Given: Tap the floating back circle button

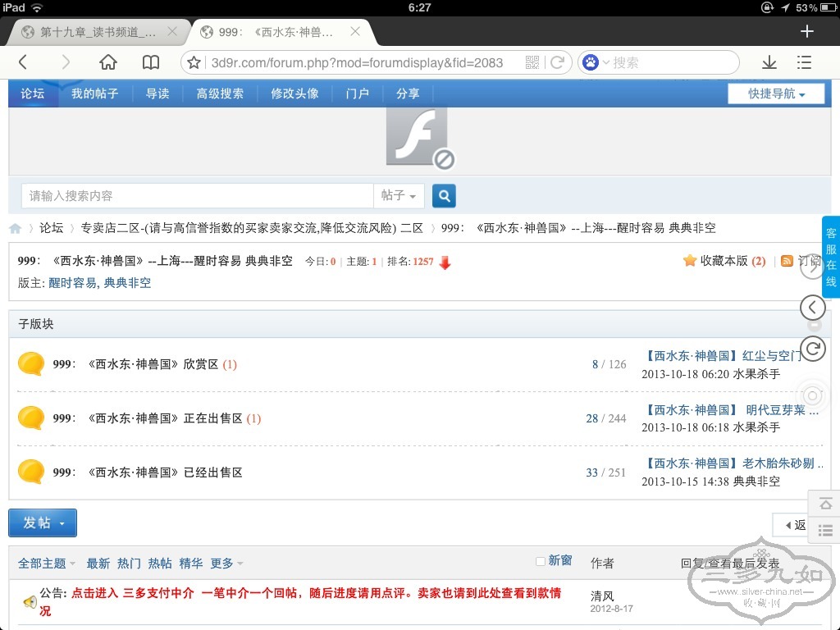Looking at the screenshot, I should [x=813, y=308].
